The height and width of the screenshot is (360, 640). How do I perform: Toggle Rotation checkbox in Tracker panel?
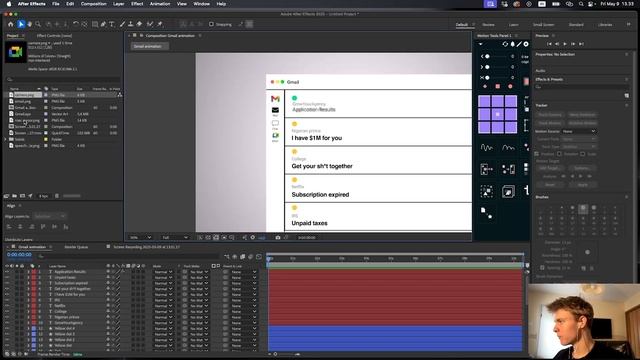559,154
